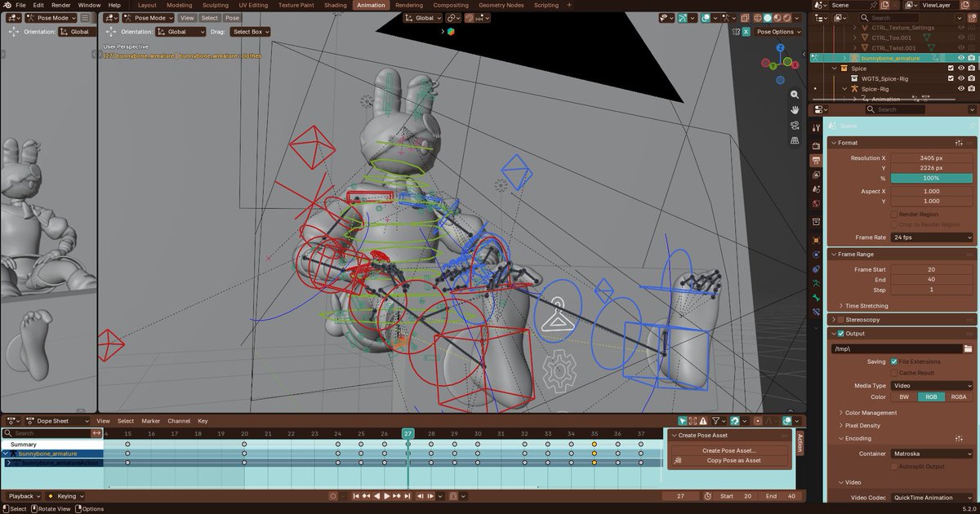This screenshot has height=514, width=980.
Task: Open the Render menu in top bar
Action: coord(61,5)
